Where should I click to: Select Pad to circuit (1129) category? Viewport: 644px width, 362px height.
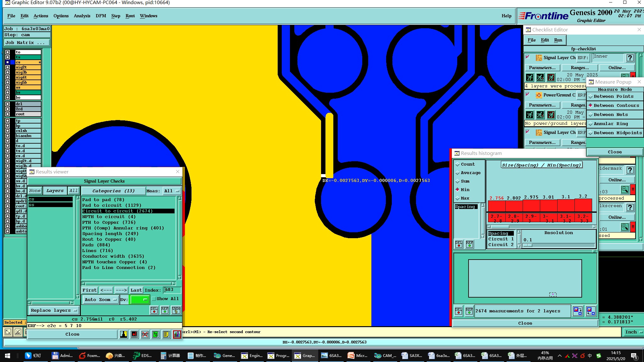112,206
